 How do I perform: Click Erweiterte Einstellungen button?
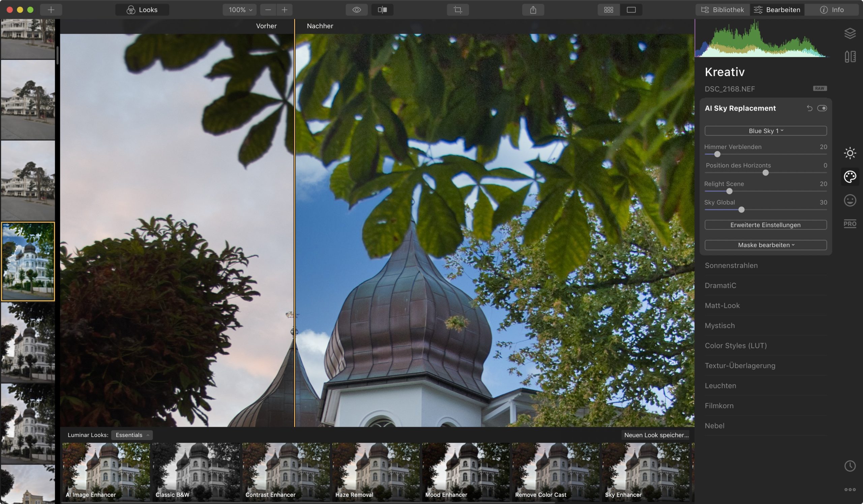pyautogui.click(x=766, y=225)
